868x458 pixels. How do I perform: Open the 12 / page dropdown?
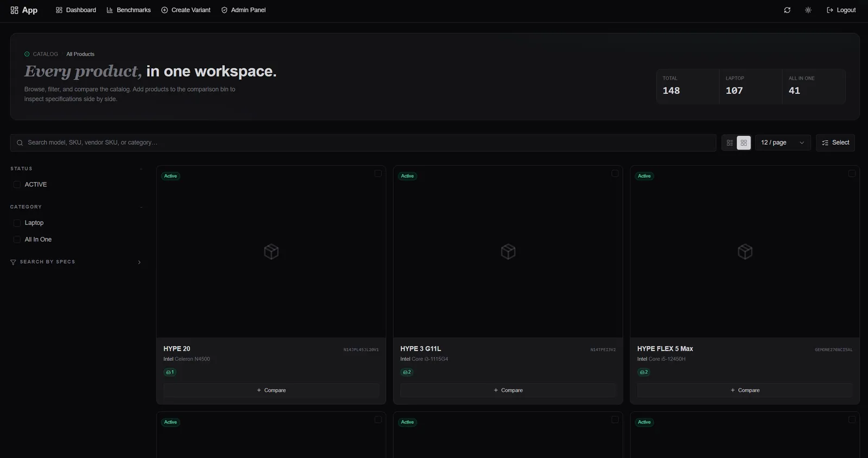(x=783, y=143)
